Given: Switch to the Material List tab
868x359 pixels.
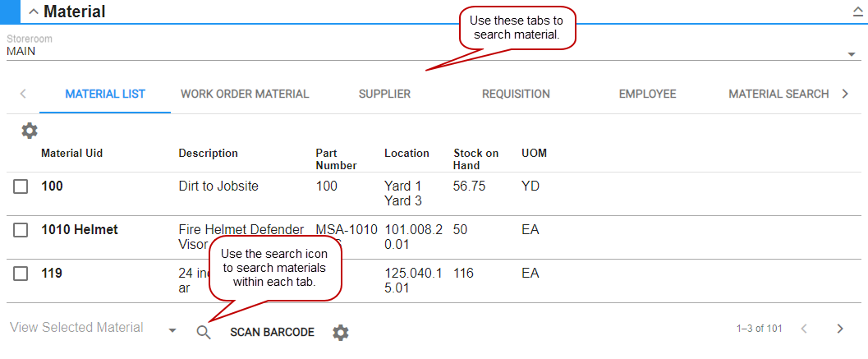Looking at the screenshot, I should click(x=105, y=94).
